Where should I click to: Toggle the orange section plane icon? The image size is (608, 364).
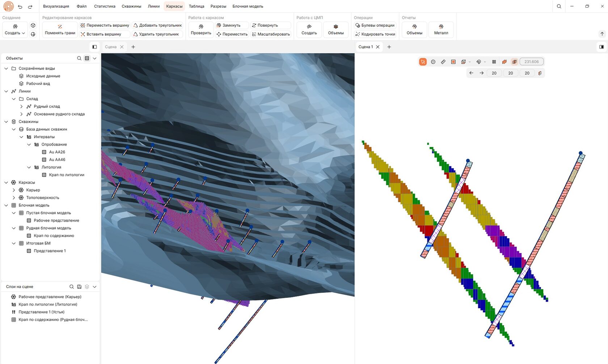[504, 62]
